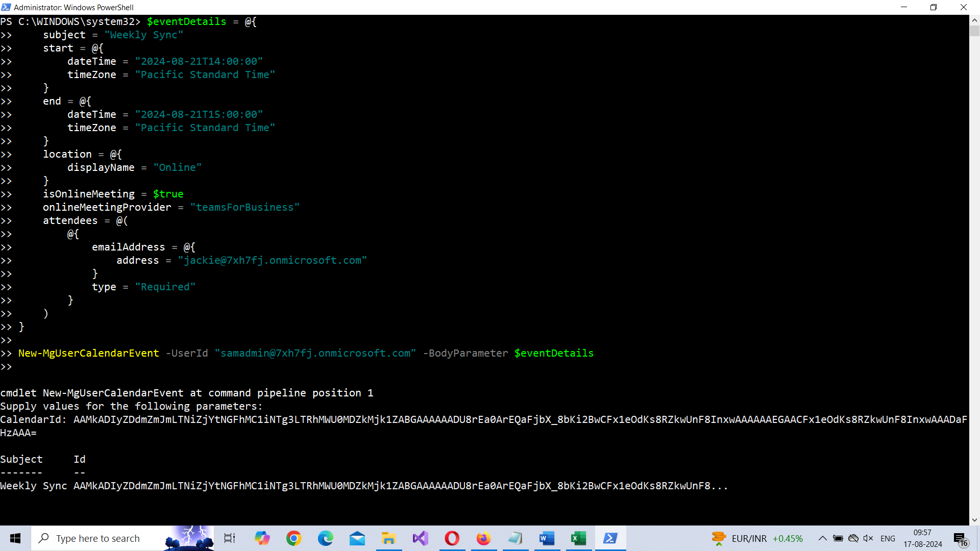980x551 pixels.
Task: Open the PowerShell title bar system menu icon
Action: click(6, 7)
